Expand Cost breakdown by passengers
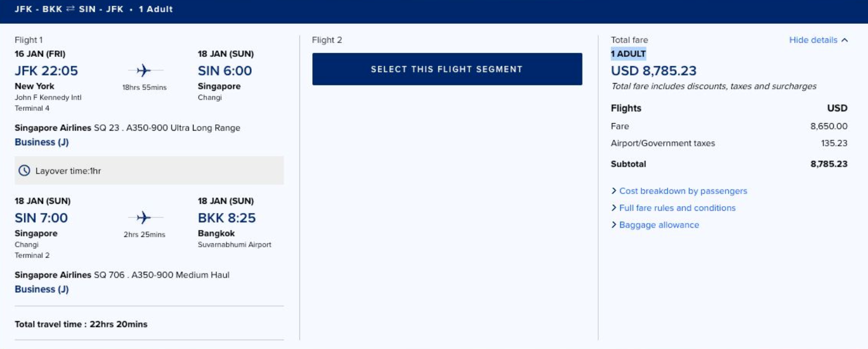This screenshot has height=349, width=868. click(683, 191)
